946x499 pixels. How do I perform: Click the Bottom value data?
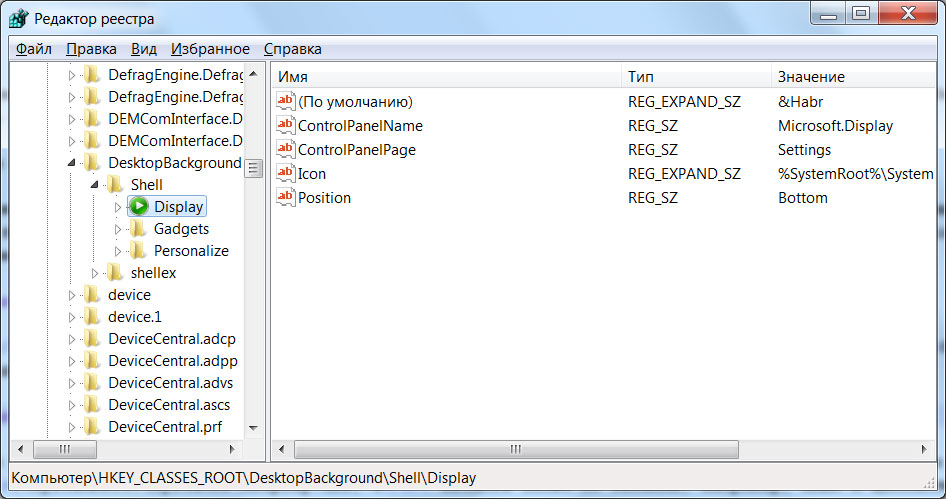[x=802, y=198]
